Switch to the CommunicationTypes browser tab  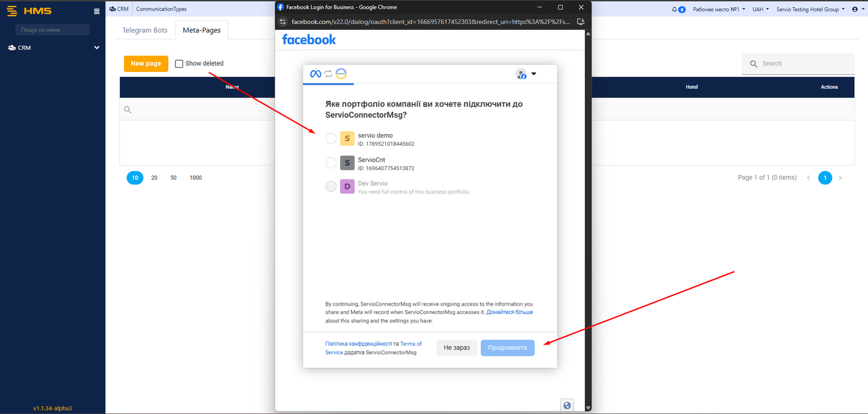coord(161,8)
